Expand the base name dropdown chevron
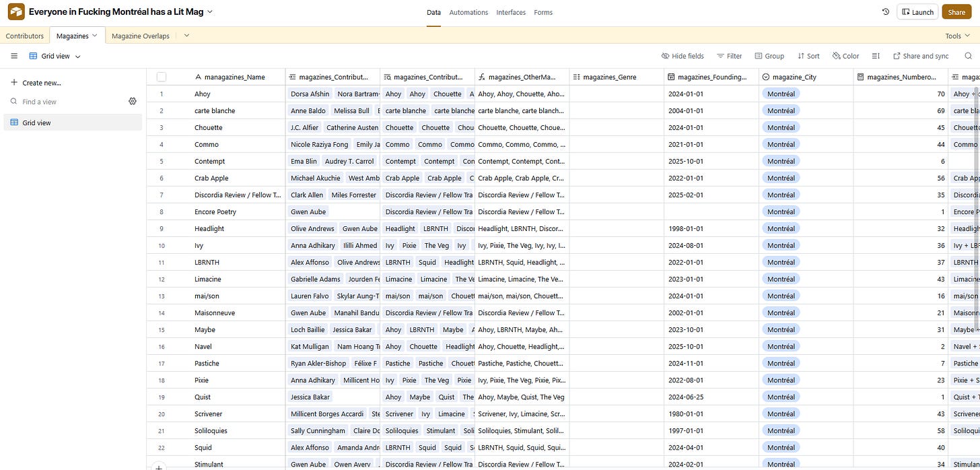The width and height of the screenshot is (980, 470). 210,12
